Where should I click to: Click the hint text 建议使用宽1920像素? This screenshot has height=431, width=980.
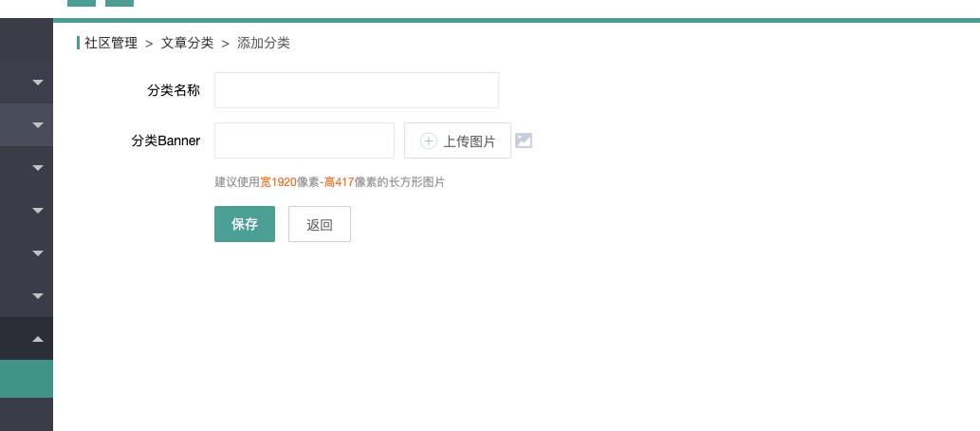pos(267,182)
